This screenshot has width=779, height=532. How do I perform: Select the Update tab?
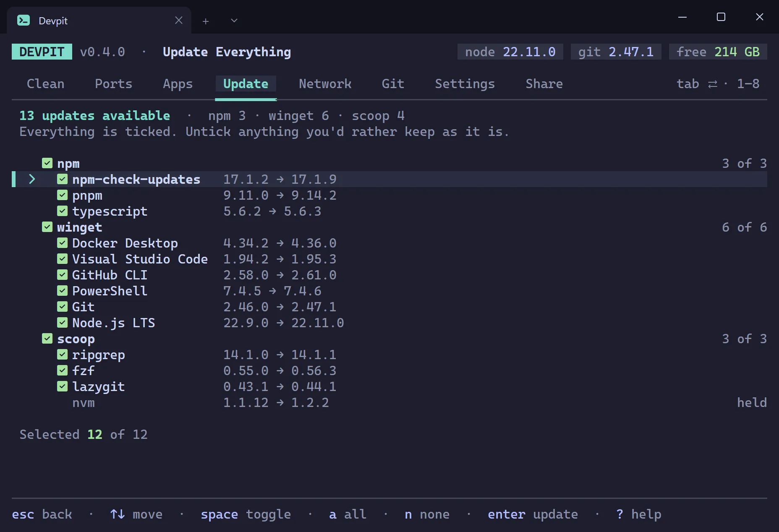246,84
